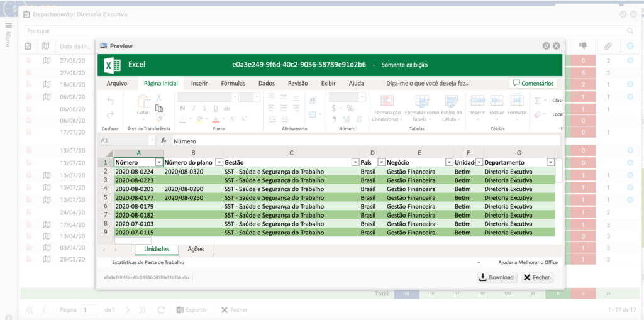Click the Redo arrow in the Excel ribbon

[110, 115]
